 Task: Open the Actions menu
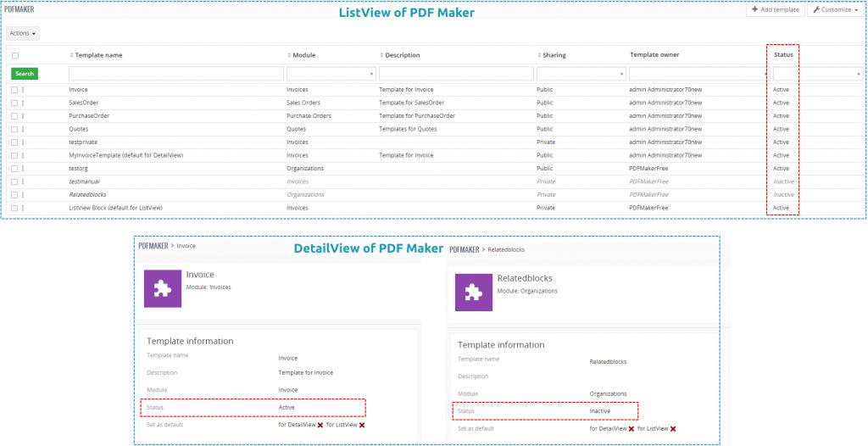point(23,33)
